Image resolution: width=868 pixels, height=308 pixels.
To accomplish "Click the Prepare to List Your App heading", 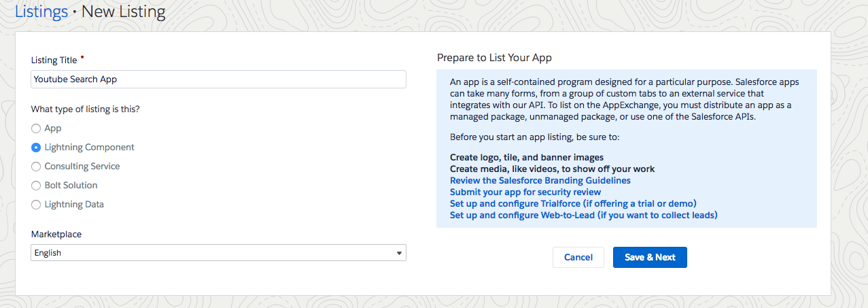I will point(494,58).
